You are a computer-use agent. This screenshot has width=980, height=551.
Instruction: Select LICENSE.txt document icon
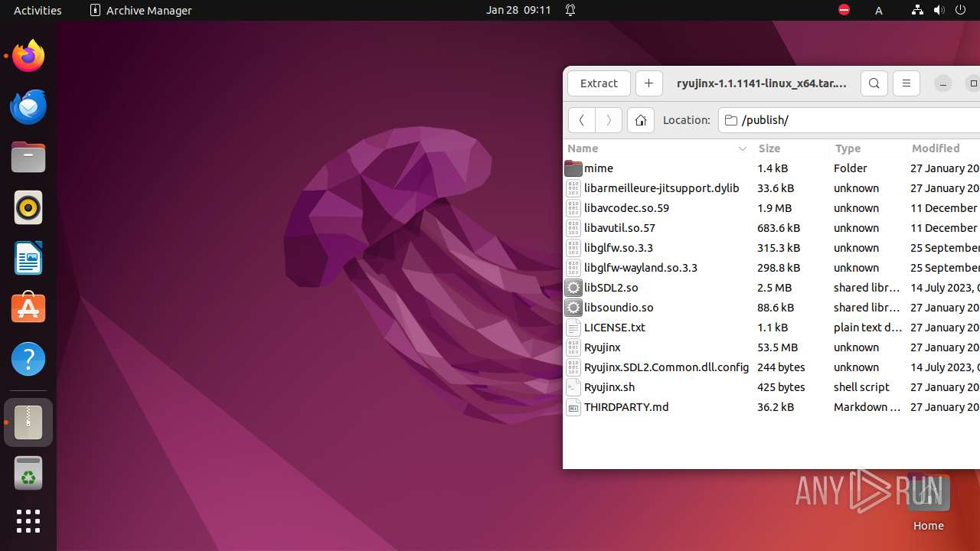tap(573, 328)
